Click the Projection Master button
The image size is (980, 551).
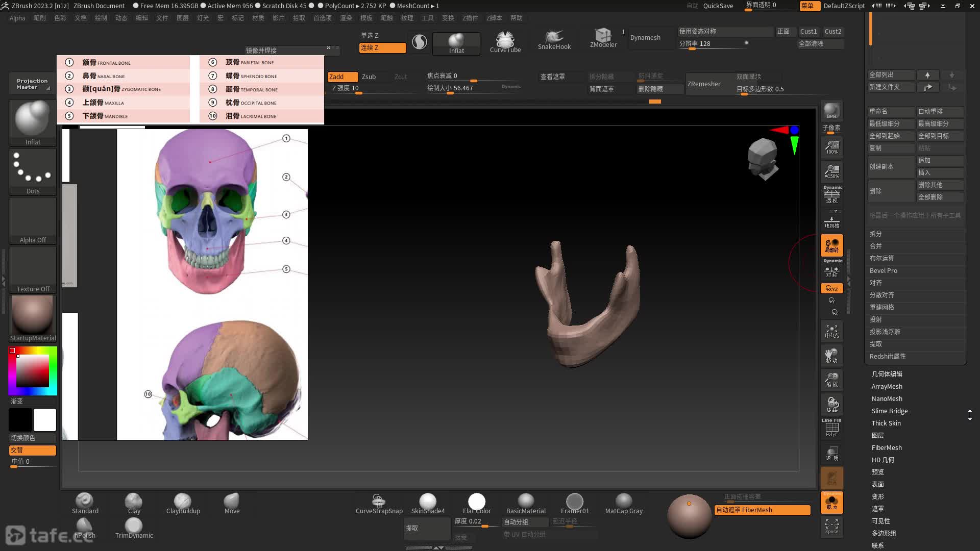(x=32, y=84)
